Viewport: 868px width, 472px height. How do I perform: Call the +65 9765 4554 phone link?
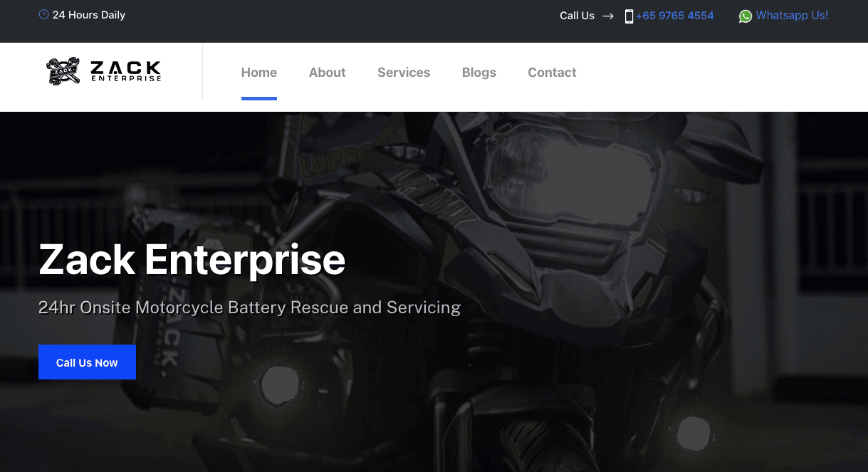point(675,16)
